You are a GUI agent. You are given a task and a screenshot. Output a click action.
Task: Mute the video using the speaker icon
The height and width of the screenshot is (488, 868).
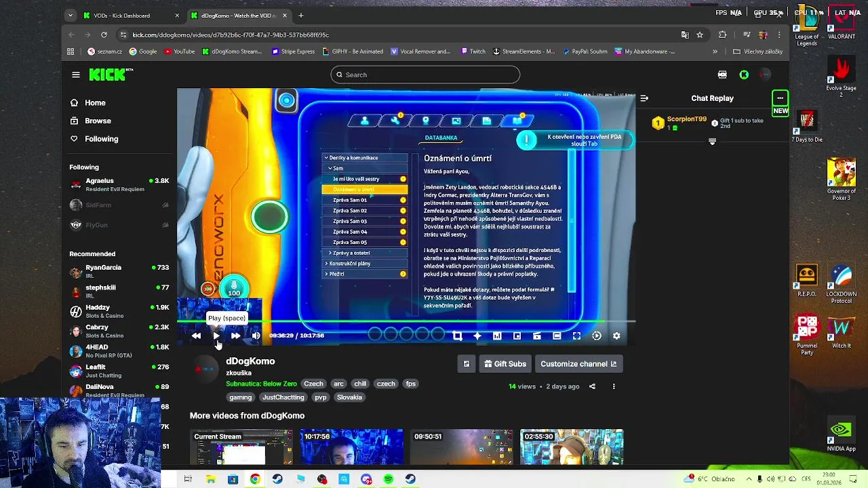(x=256, y=335)
